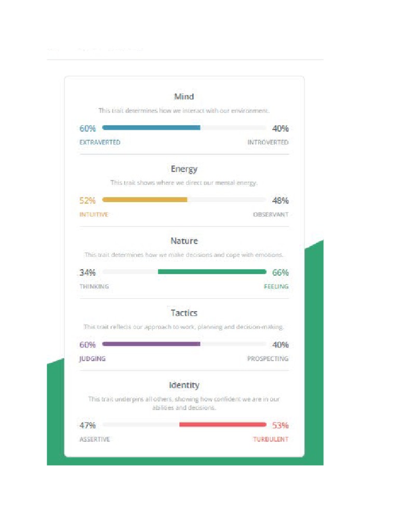Click the yellow Intuitive progress bar

coord(144,199)
